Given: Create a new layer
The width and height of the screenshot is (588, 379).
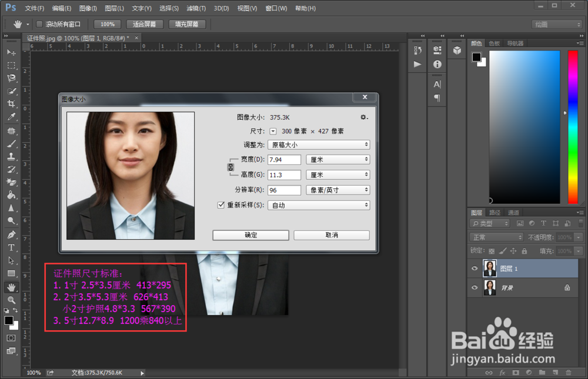Looking at the screenshot, I should point(555,373).
